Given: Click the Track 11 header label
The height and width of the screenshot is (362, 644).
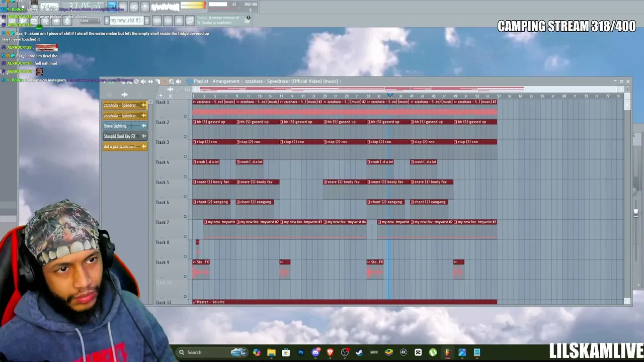Looking at the screenshot, I should 164,302.
